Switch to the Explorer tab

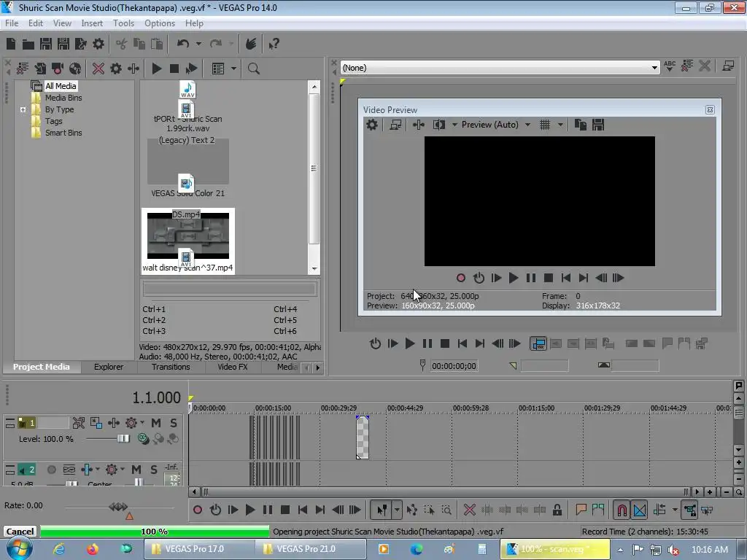(x=109, y=367)
